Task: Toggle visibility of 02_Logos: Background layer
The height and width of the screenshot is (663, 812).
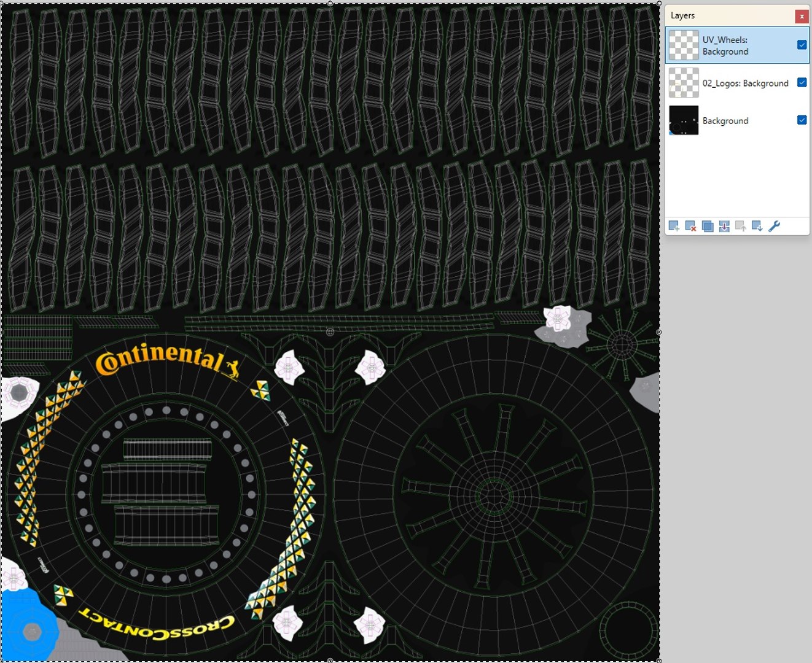Action: (802, 82)
